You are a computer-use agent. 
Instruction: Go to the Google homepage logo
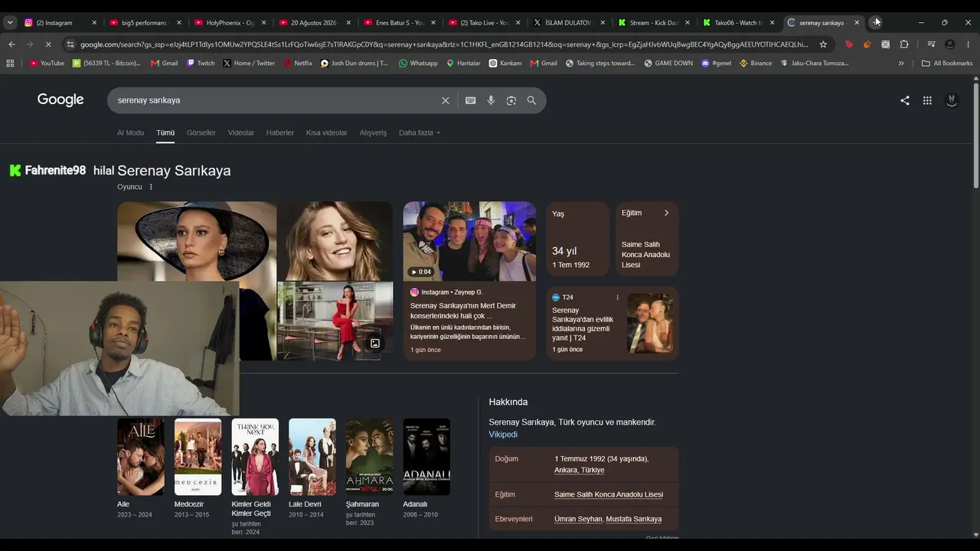(60, 100)
